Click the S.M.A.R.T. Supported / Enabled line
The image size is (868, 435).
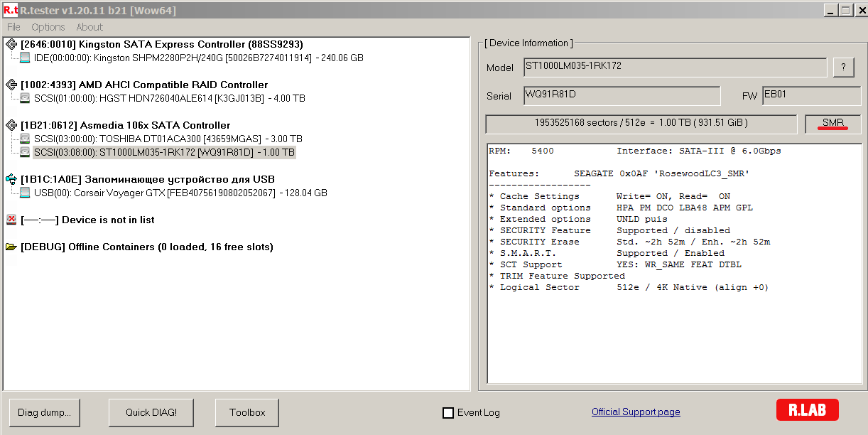click(607, 253)
